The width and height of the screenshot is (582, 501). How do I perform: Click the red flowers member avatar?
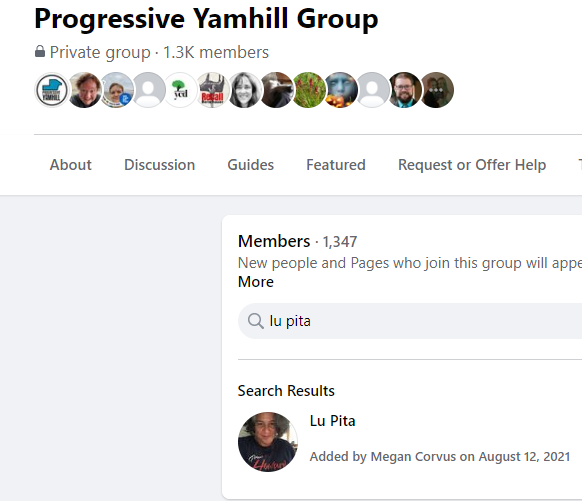coord(308,90)
